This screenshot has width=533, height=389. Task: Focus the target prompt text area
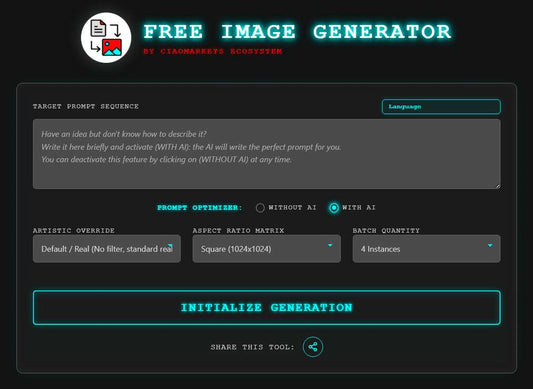pyautogui.click(x=267, y=154)
